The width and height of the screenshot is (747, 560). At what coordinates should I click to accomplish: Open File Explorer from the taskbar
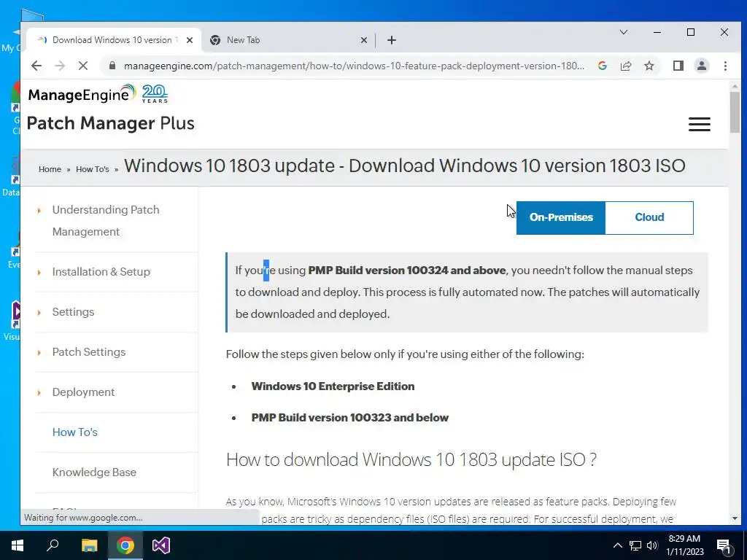(89, 545)
